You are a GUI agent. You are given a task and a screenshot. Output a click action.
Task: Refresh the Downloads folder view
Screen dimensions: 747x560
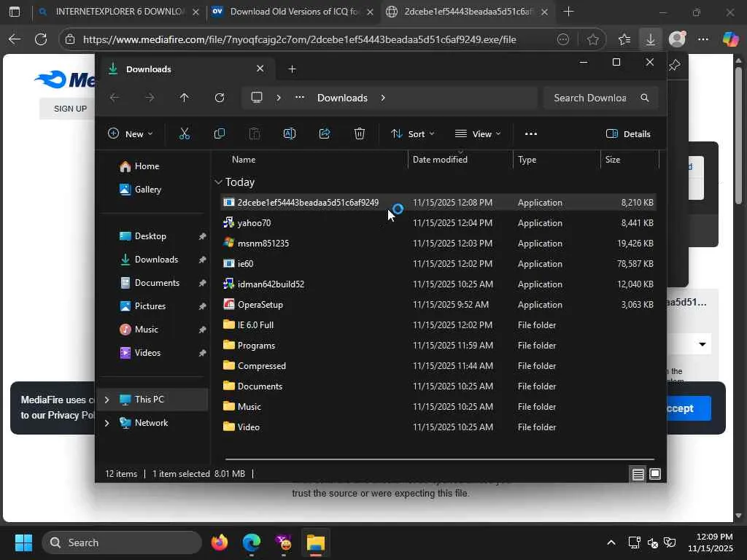[220, 98]
